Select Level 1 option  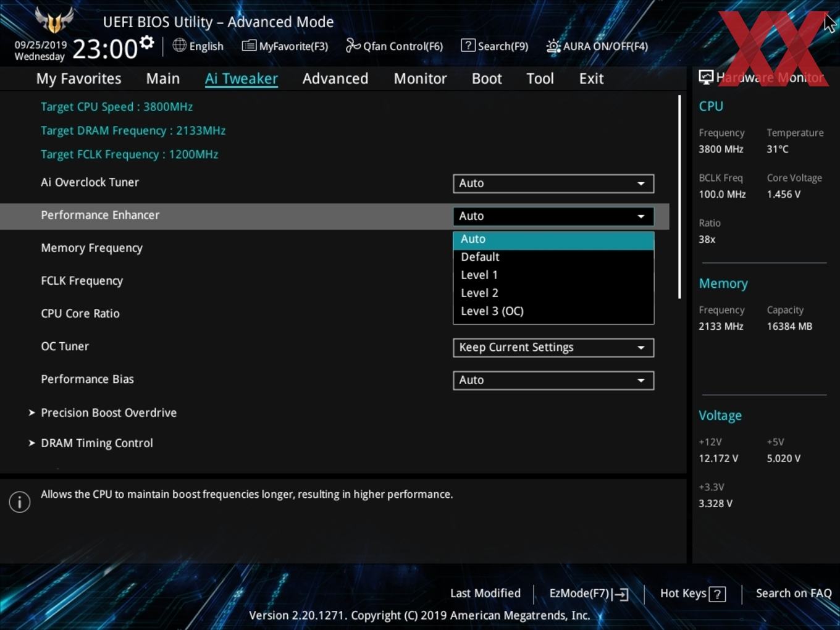point(553,275)
